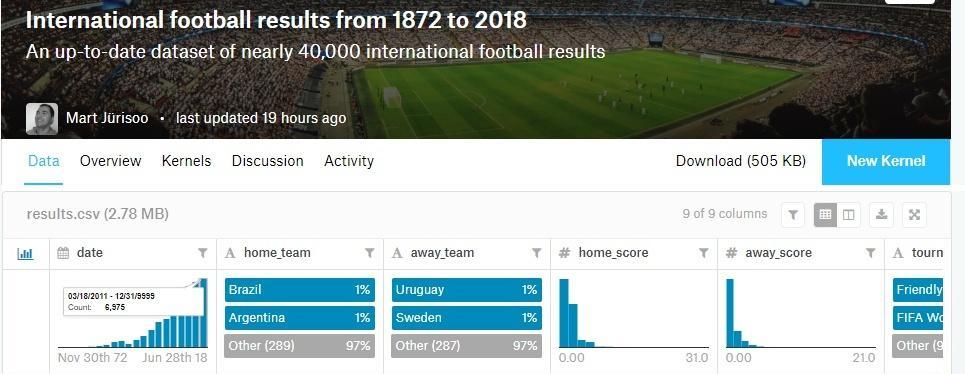Select the Uruguay bar in away_team

pyautogui.click(x=466, y=290)
